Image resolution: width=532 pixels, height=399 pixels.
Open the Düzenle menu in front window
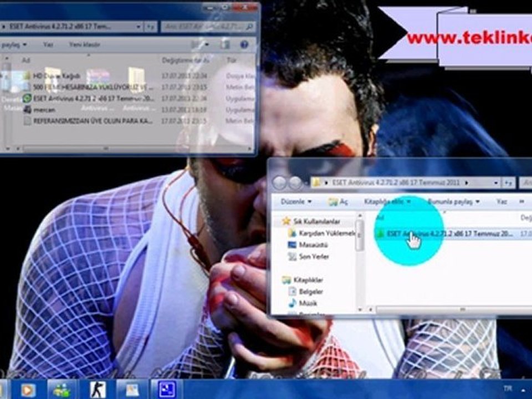click(295, 202)
